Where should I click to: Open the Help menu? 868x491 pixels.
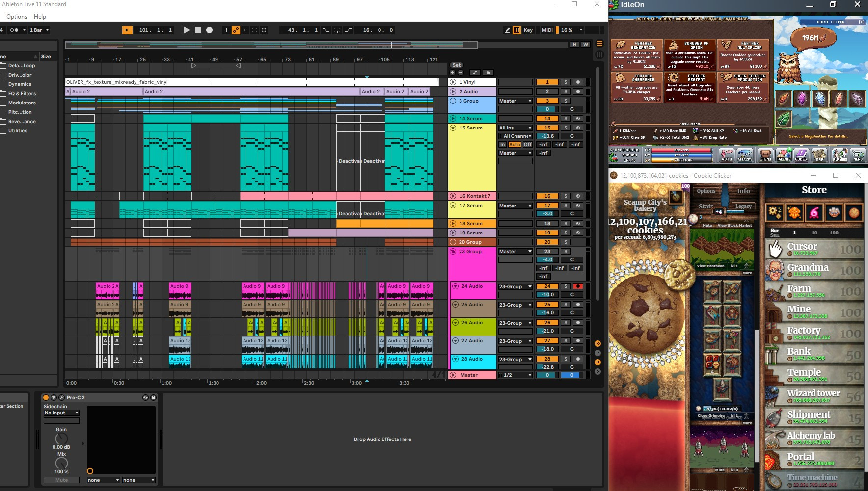pyautogui.click(x=40, y=16)
